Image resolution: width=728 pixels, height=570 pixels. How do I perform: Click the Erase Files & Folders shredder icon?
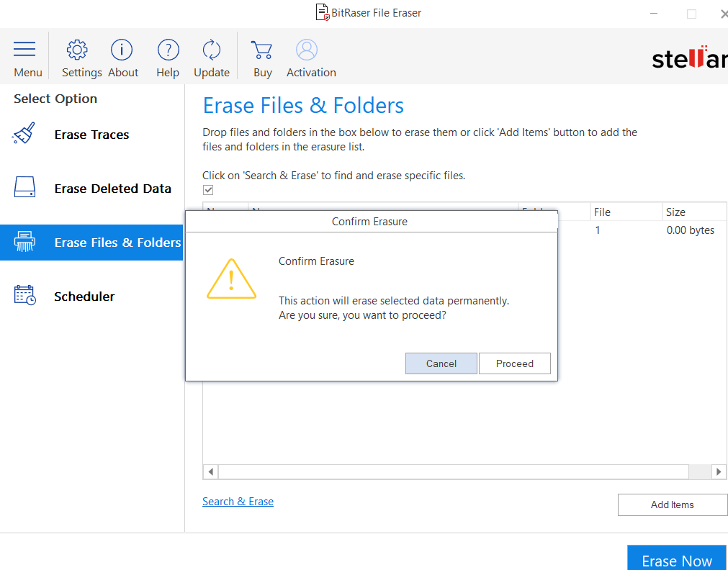(x=24, y=241)
